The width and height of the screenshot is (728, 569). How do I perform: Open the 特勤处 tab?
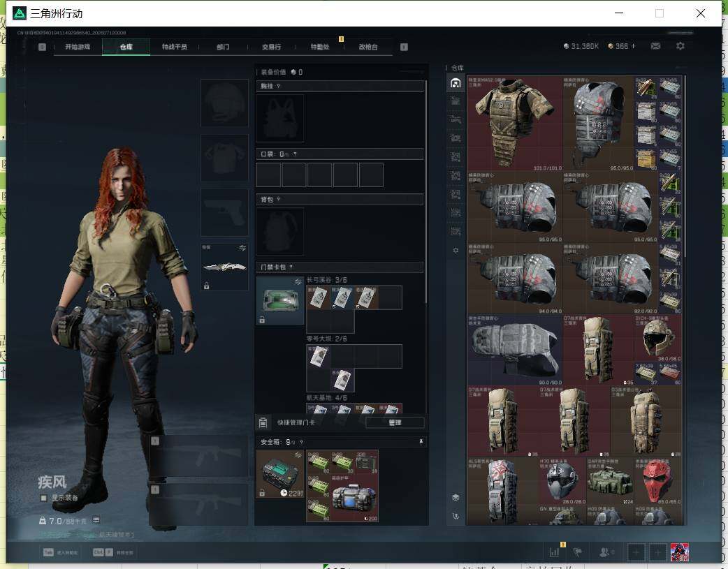click(x=320, y=47)
